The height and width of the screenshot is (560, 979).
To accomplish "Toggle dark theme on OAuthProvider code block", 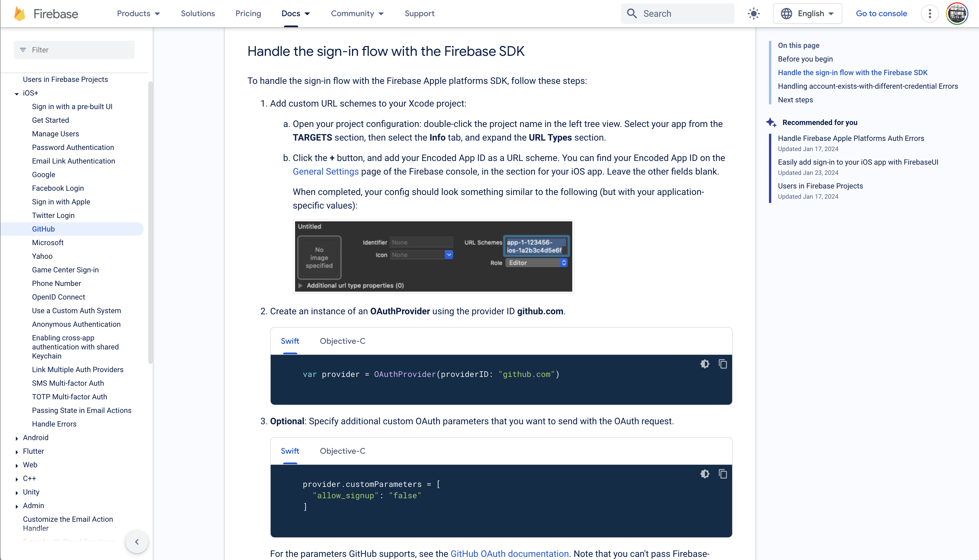I will click(705, 364).
